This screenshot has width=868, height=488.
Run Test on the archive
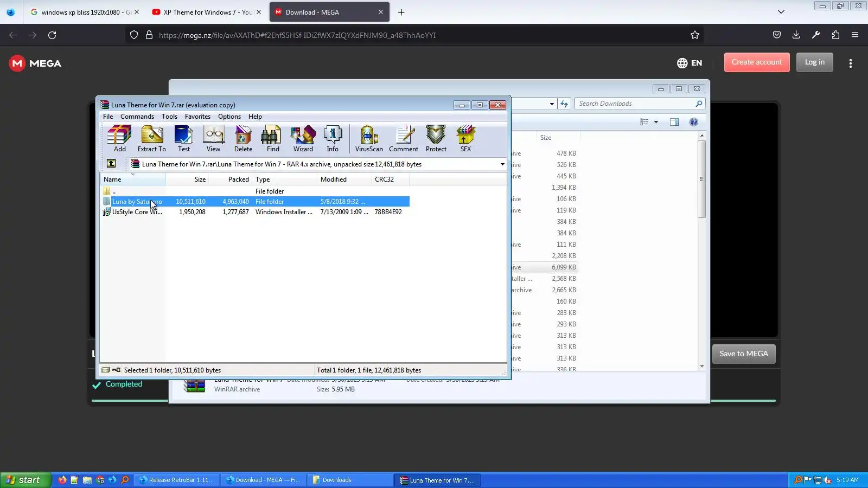(x=184, y=139)
